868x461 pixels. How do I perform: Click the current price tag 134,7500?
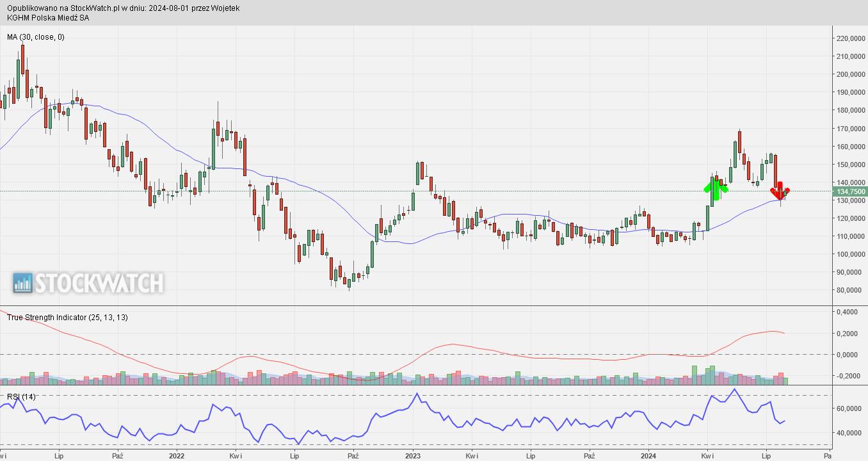pyautogui.click(x=851, y=191)
